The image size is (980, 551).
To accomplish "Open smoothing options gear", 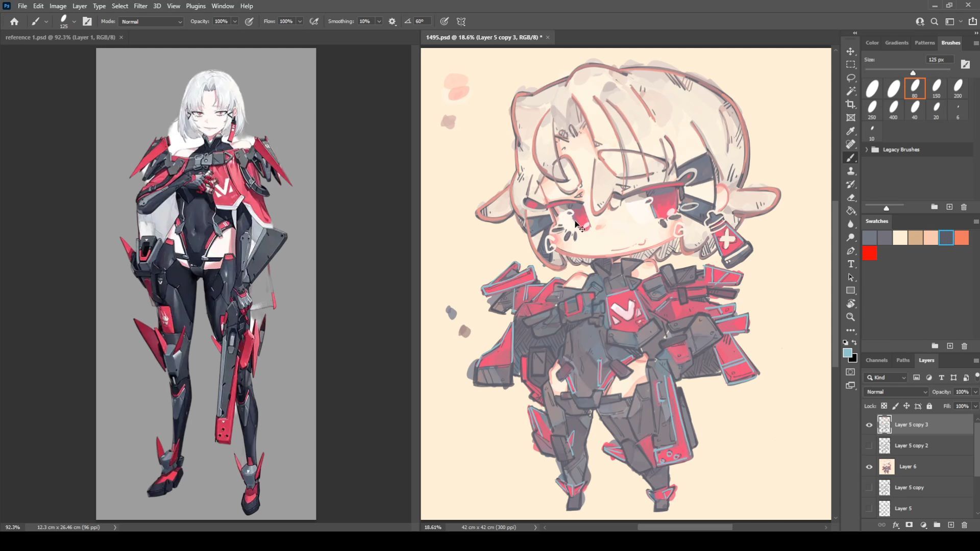I will click(x=392, y=21).
